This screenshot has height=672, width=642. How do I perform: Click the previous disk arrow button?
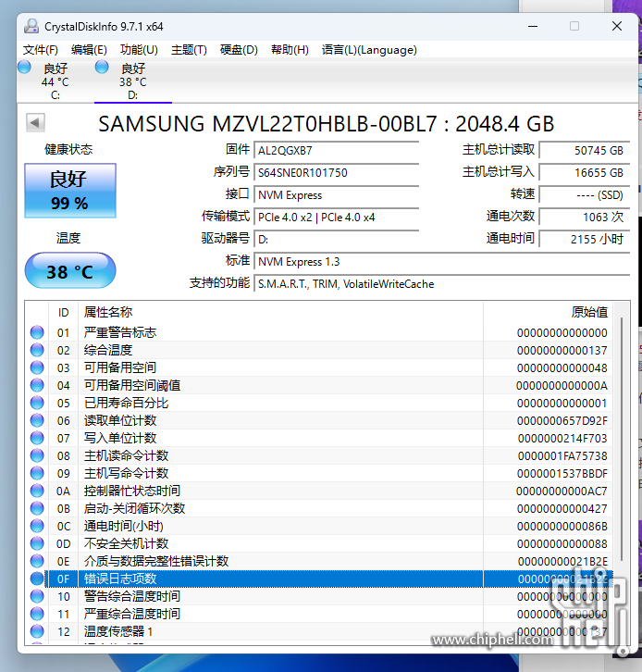click(35, 122)
